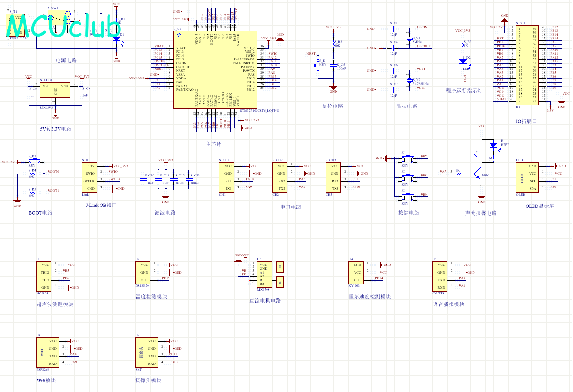Select the DS18B20 temperature sensor U2
Screen dimensions: 573x392
click(x=143, y=272)
